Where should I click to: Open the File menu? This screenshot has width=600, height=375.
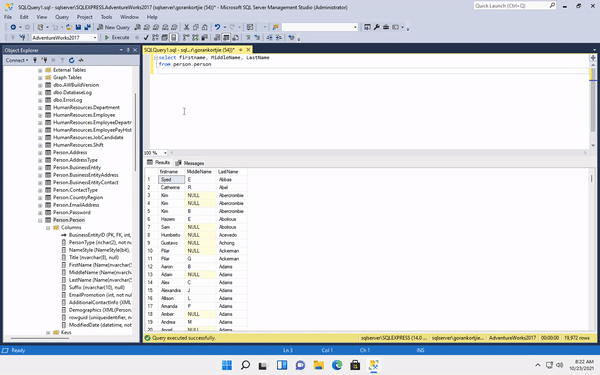click(x=8, y=17)
